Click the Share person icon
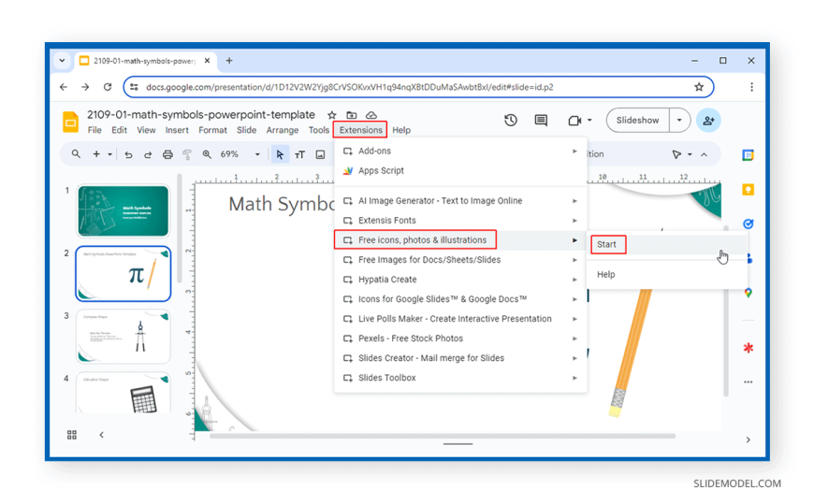Screen dimensions: 814x504 click(x=708, y=121)
